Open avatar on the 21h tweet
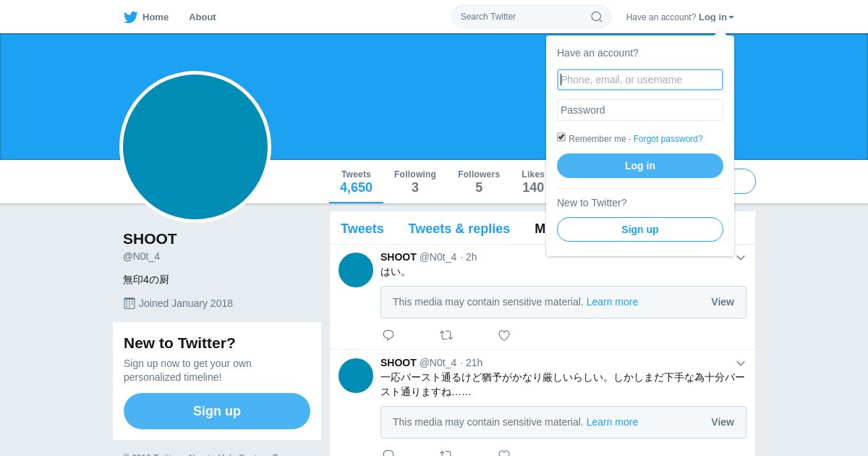 click(x=356, y=376)
